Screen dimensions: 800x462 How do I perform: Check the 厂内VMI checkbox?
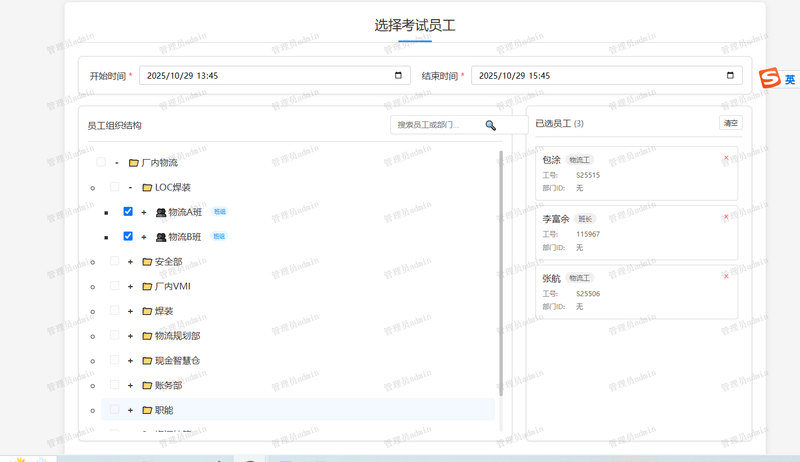(115, 286)
